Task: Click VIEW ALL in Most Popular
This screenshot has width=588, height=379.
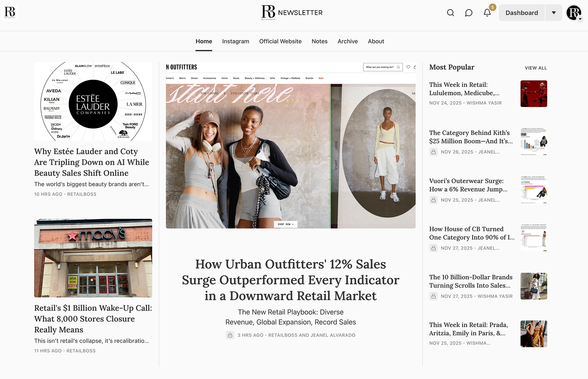Action: tap(536, 68)
